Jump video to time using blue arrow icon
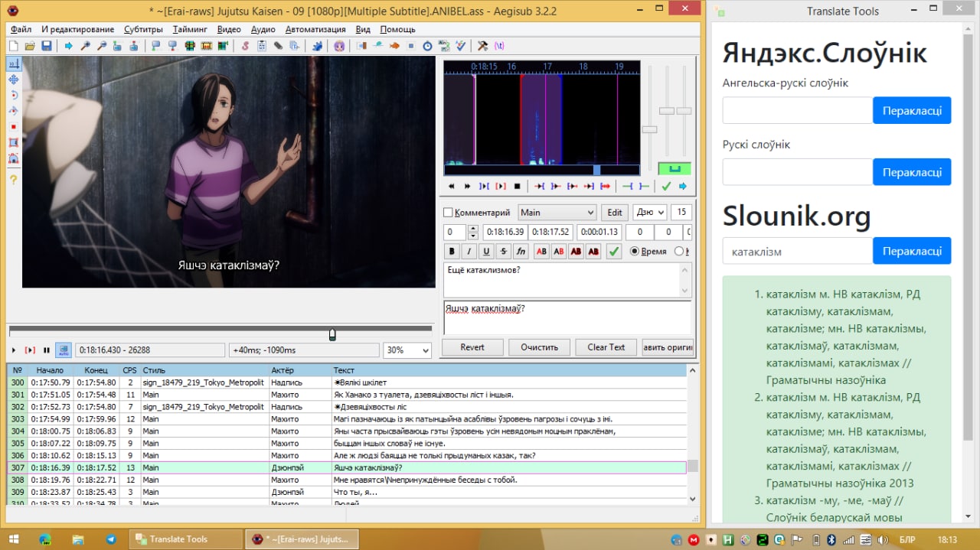Screen dimensions: 980x550 click(x=69, y=46)
